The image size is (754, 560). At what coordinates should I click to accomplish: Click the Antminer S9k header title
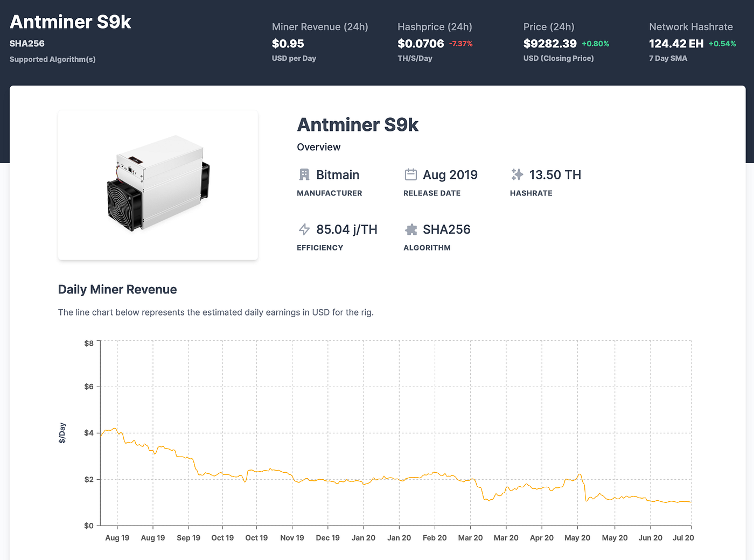tap(71, 22)
